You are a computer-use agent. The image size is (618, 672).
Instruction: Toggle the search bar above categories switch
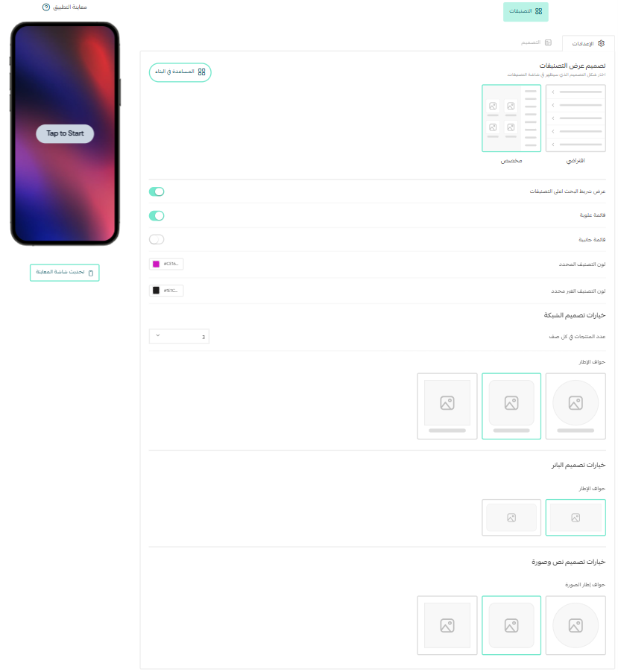pyautogui.click(x=157, y=191)
